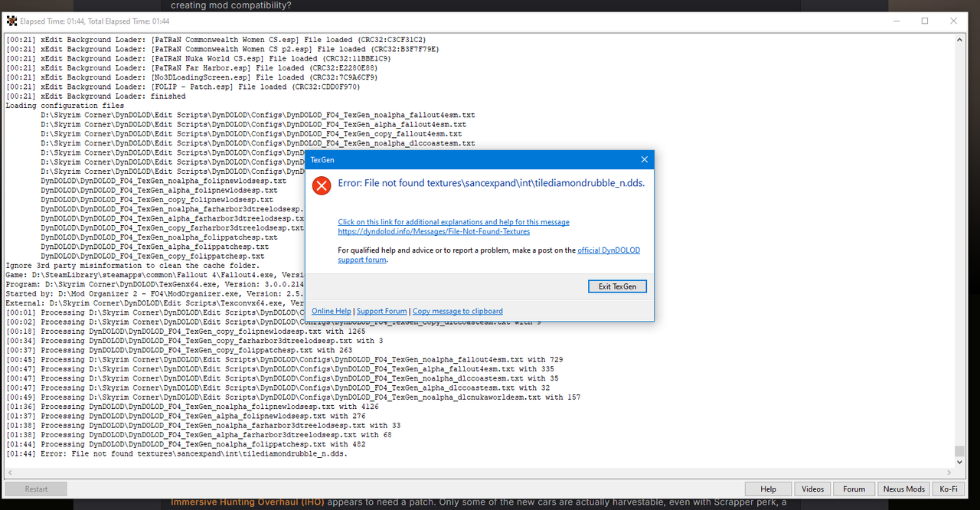Click the log scrollbar up arrow
980x510 pixels.
(x=959, y=40)
